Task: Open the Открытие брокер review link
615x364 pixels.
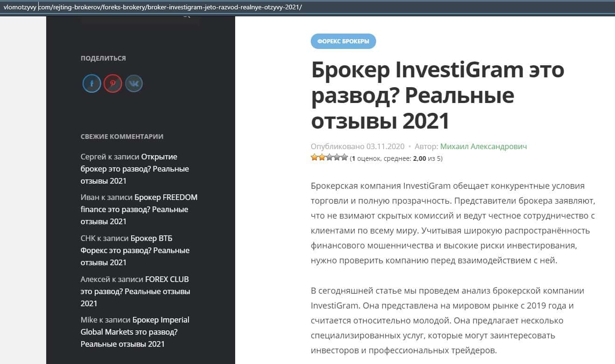Action: (x=135, y=169)
